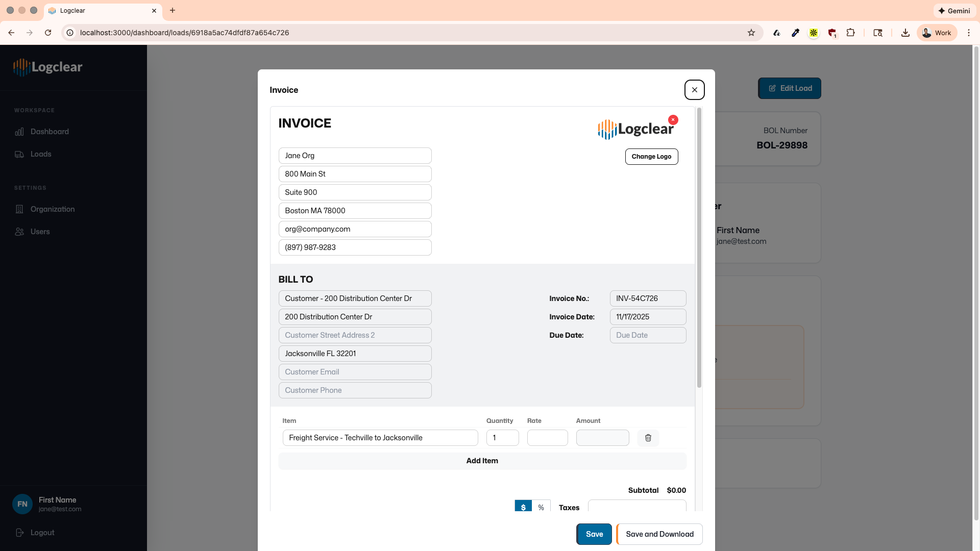This screenshot has height=551, width=980.
Task: Open Organization settings in the sidebar
Action: coord(53,209)
